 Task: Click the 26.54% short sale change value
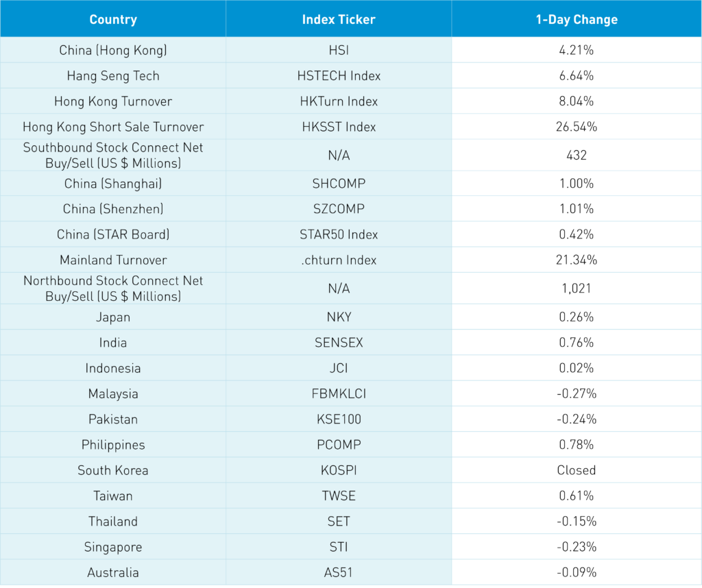coord(577,127)
